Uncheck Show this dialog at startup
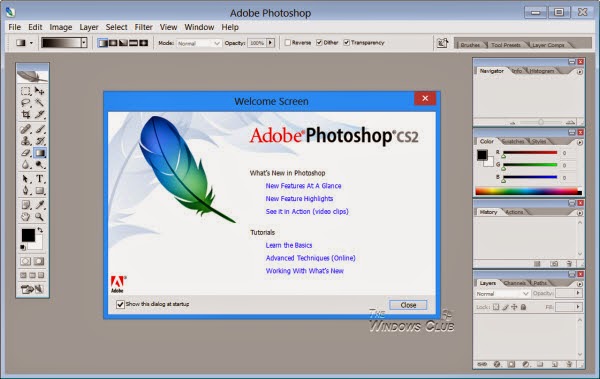 (120, 304)
